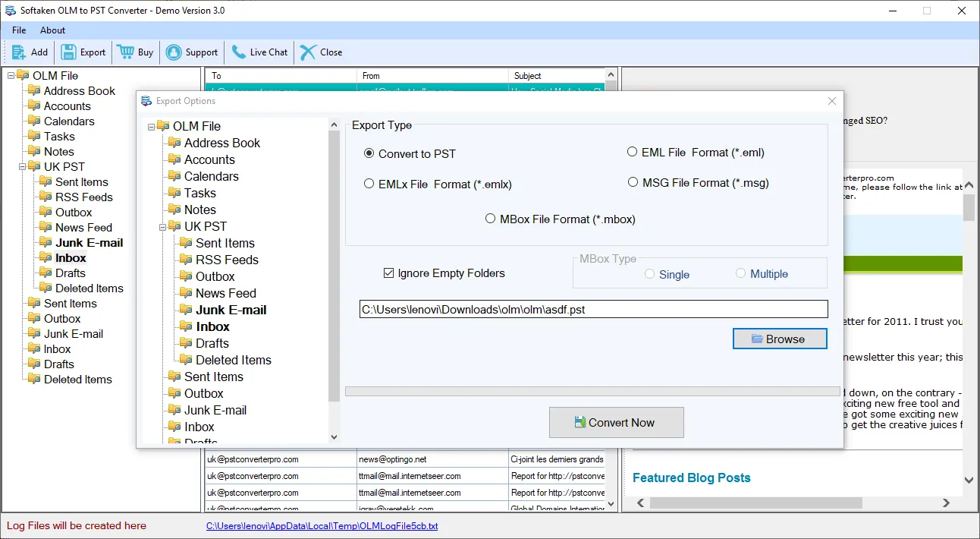Click the To column header
Viewport: 980px width, 539px height.
click(x=281, y=76)
